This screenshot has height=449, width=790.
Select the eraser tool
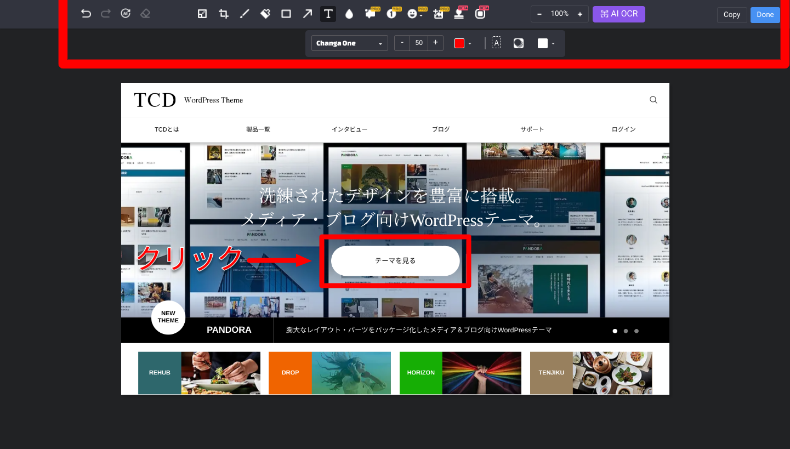(145, 14)
